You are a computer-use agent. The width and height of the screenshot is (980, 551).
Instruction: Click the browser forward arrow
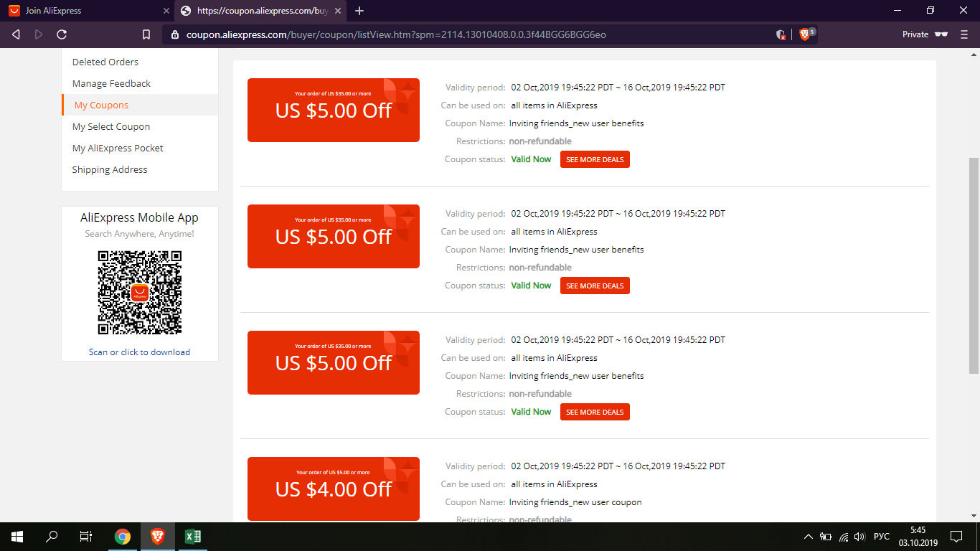click(x=39, y=34)
